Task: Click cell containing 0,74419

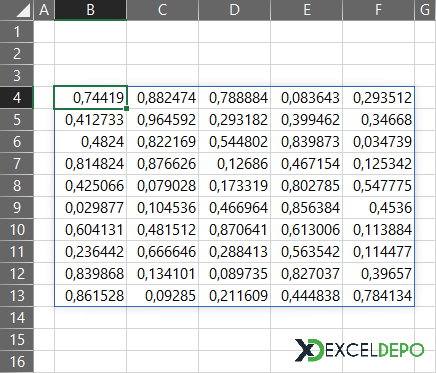Action: [90, 98]
